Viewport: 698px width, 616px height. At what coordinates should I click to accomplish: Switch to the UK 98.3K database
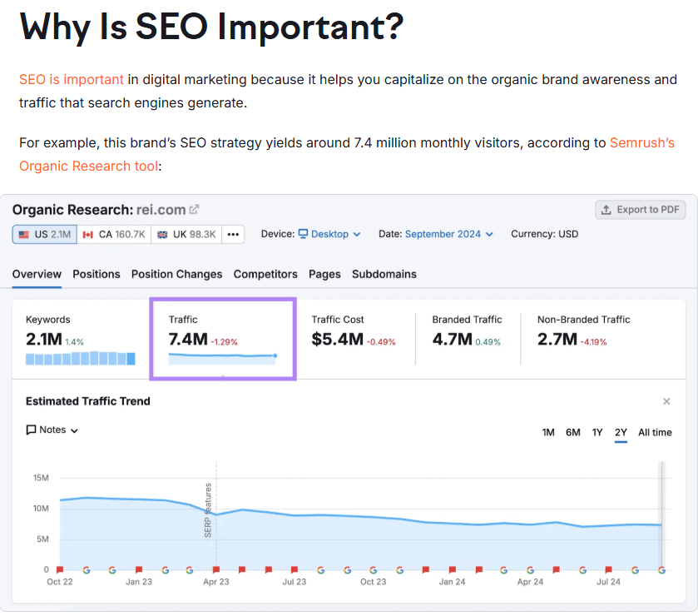pyautogui.click(x=186, y=234)
